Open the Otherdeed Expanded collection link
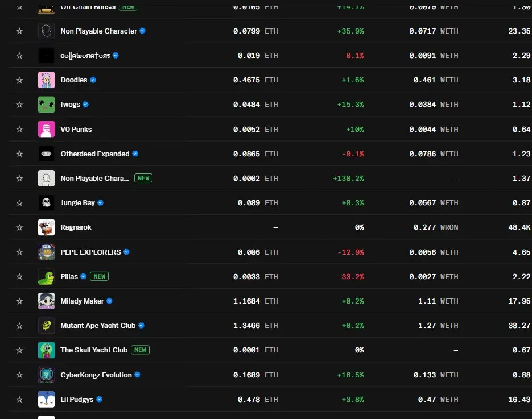 point(94,154)
